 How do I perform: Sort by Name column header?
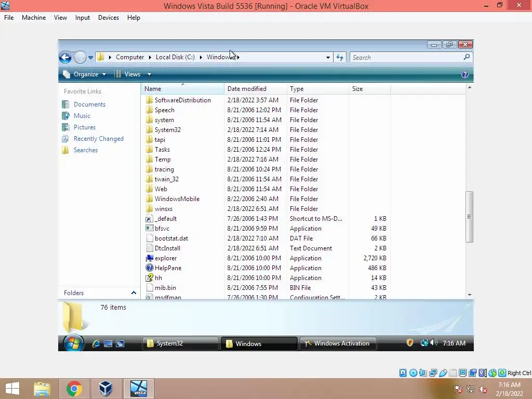point(182,88)
